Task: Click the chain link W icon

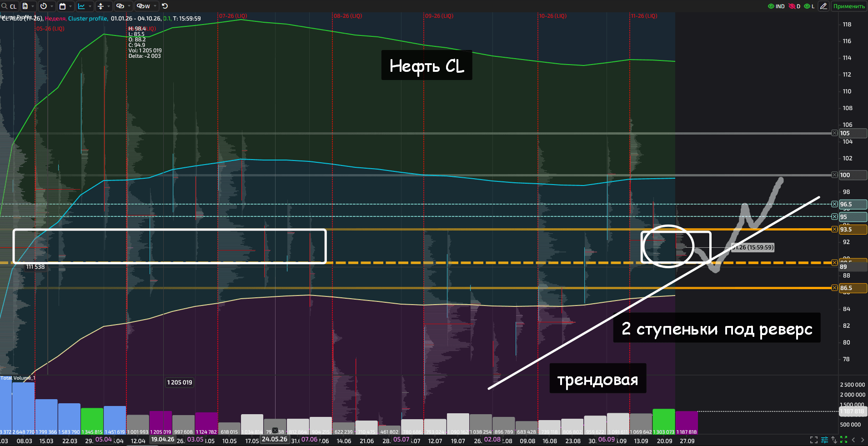Action: [143, 6]
